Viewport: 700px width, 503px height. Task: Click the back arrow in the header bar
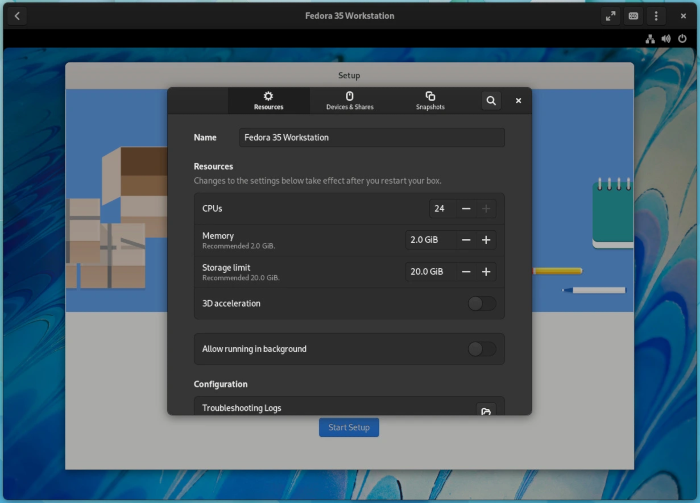click(18, 16)
